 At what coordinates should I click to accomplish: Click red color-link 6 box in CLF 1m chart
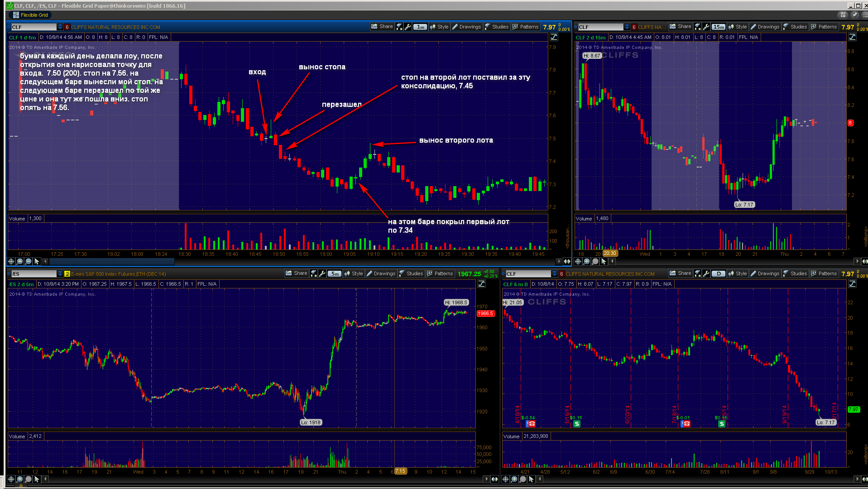[x=67, y=27]
